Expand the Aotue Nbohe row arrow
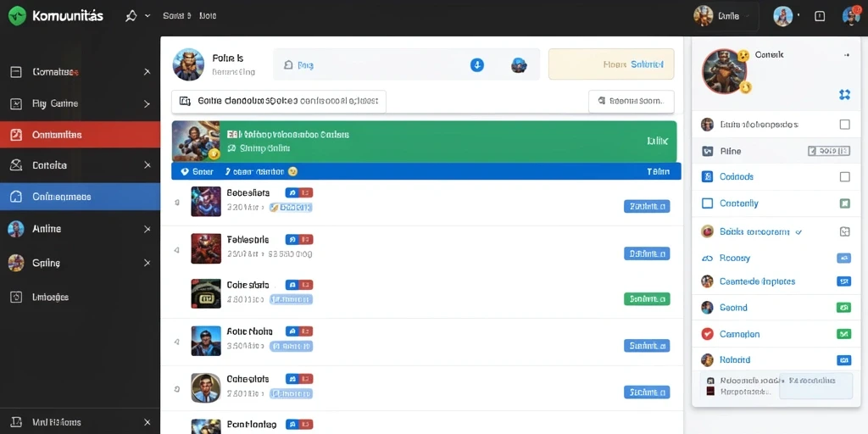This screenshot has height=434, width=868. click(x=176, y=342)
